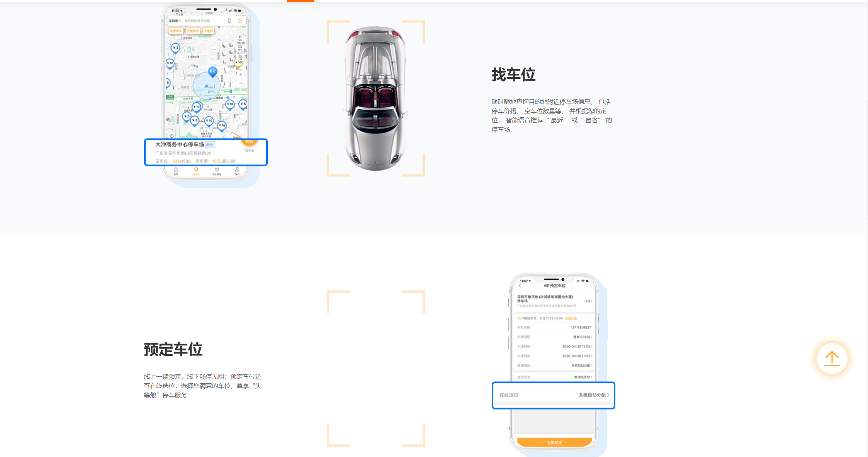Screen dimensions: 868x457
Task: Select the 大冲商务中心停车场 parking card callout
Action: 206,152
